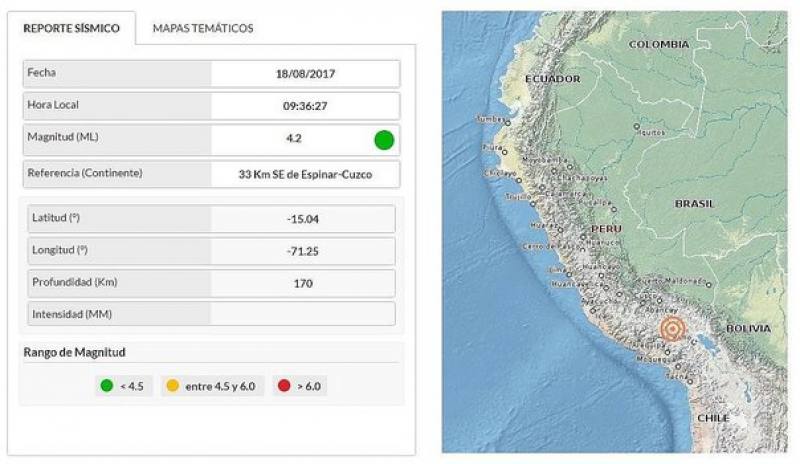Select the green < 4.5 legend dot
Image resolution: width=800 pixels, height=464 pixels.
pos(107,386)
